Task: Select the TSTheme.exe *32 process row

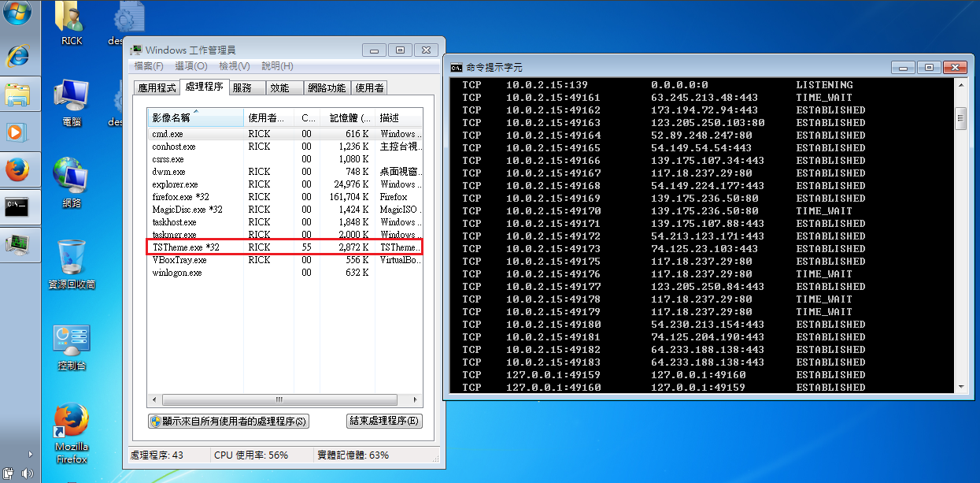Action: click(x=285, y=247)
